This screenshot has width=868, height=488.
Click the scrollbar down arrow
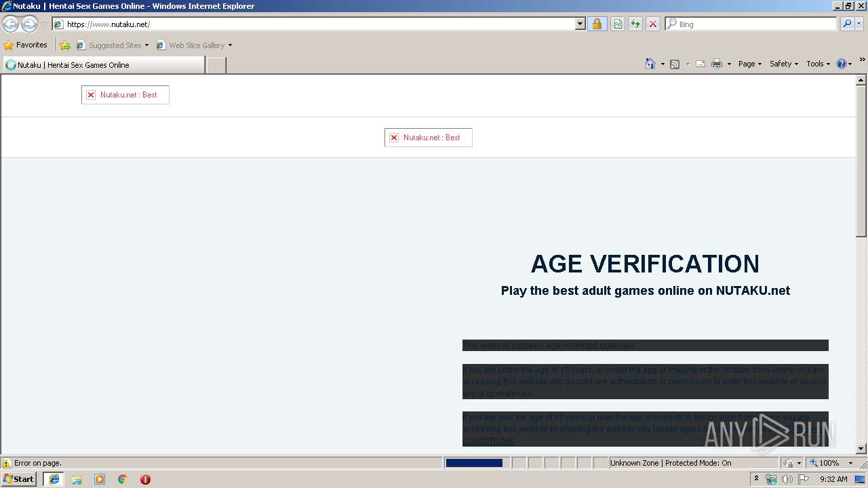861,449
